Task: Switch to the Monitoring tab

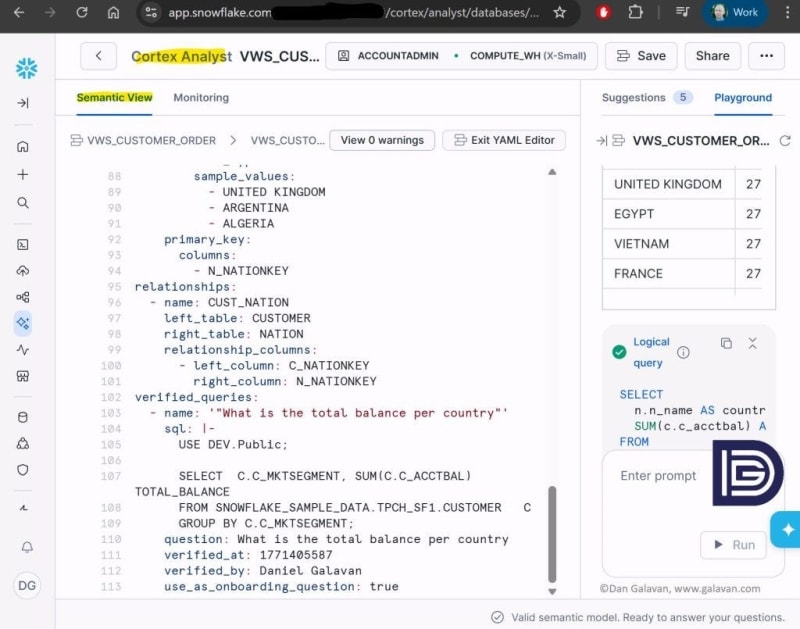Action: (x=201, y=98)
